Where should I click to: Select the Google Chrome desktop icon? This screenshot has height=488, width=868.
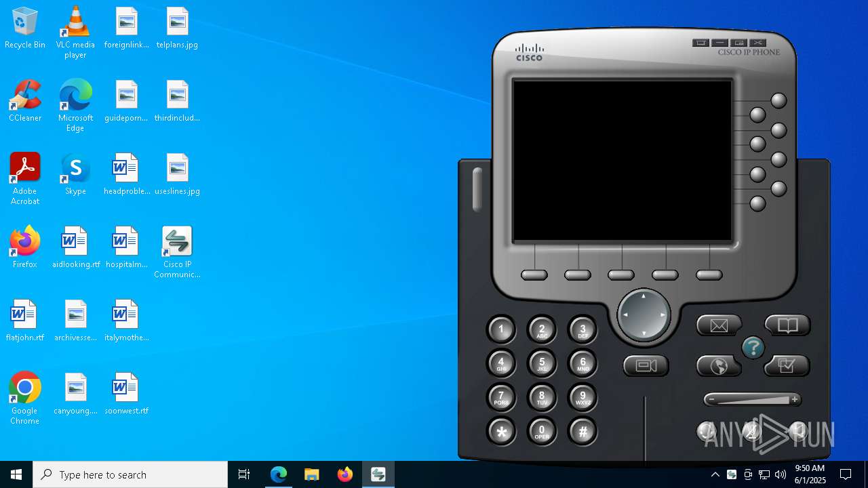[25, 399]
